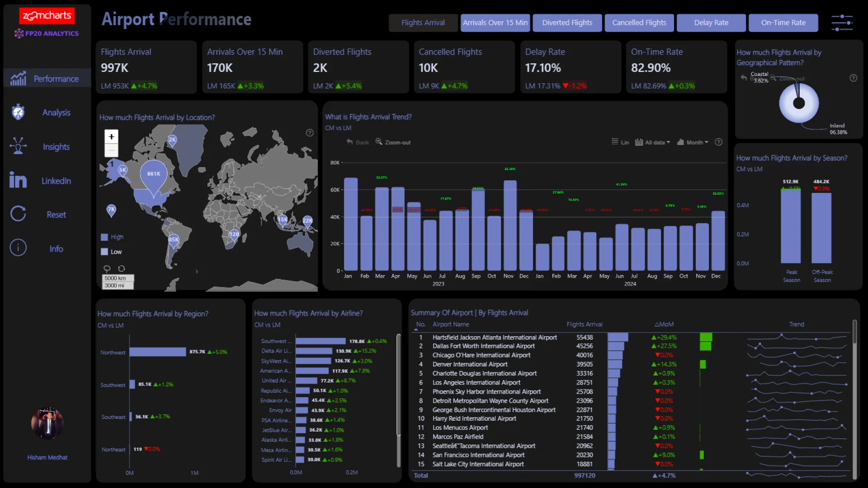Sort by ΔMoM column header
The height and width of the screenshot is (488, 868).
pos(664,324)
